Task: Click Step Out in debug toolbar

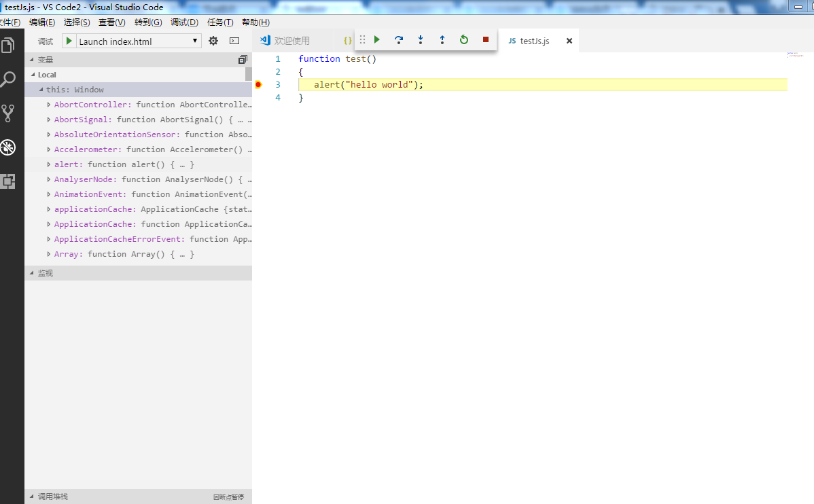Action: coord(442,40)
